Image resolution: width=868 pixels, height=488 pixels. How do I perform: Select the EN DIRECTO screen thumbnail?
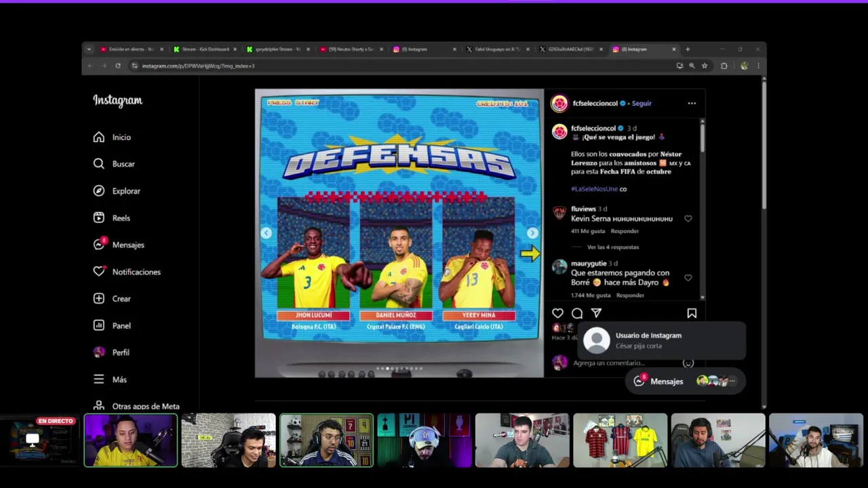[x=40, y=441]
